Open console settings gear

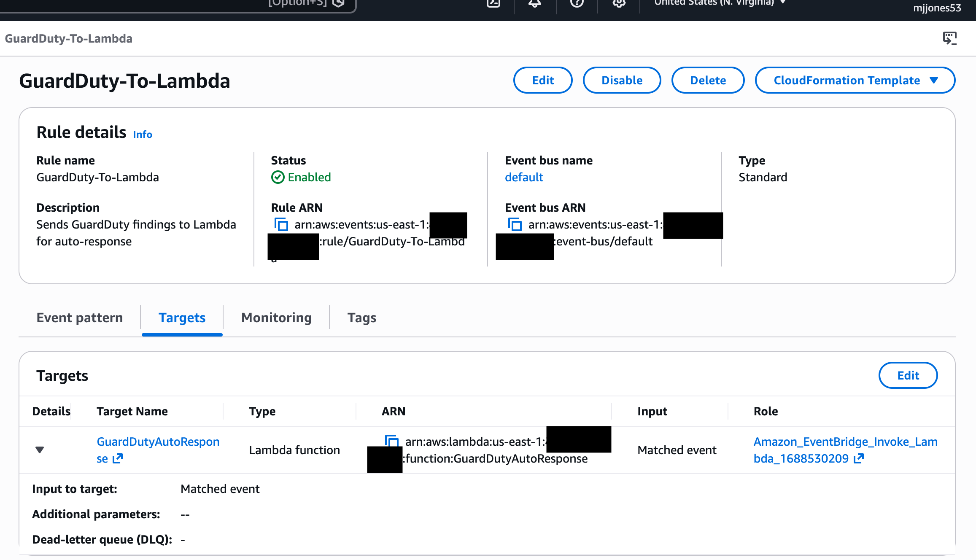(x=618, y=3)
